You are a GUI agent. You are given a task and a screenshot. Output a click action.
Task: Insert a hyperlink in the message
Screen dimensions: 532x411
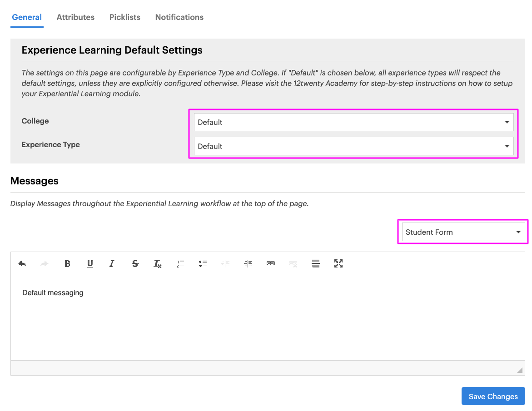(271, 263)
